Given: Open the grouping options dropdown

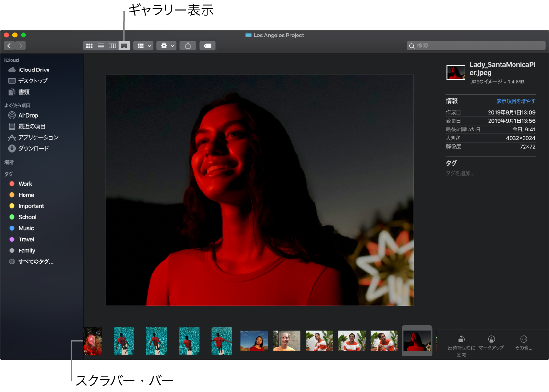Looking at the screenshot, I should [x=143, y=45].
